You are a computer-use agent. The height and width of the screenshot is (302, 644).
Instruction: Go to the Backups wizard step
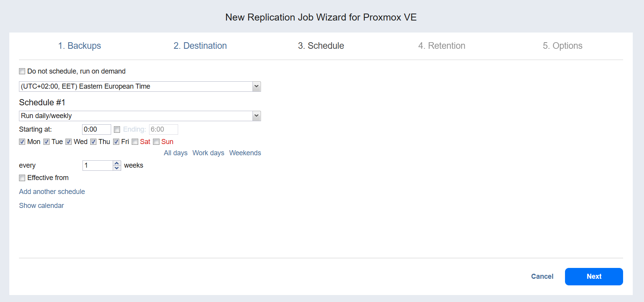(79, 46)
